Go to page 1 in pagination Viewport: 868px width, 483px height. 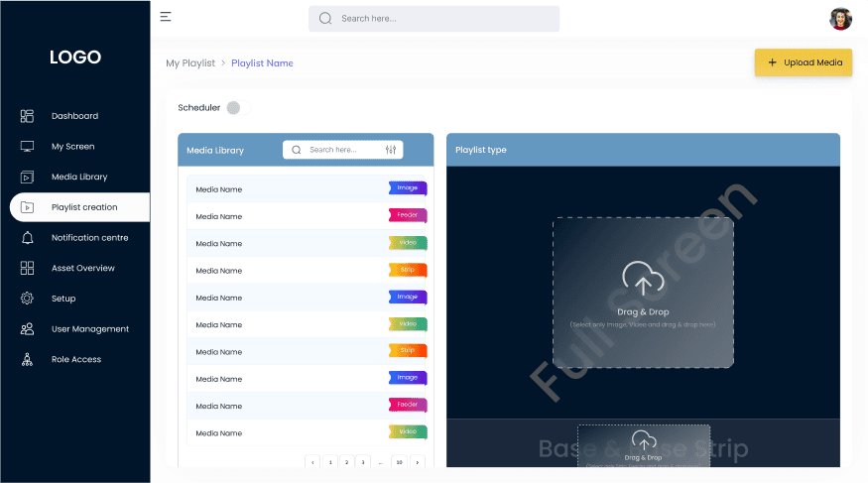(330, 462)
